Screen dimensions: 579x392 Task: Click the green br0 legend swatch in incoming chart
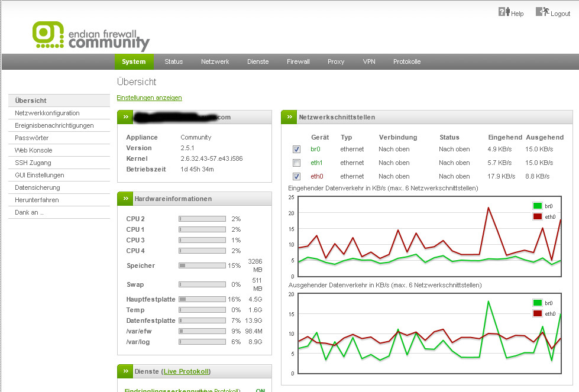coord(537,206)
